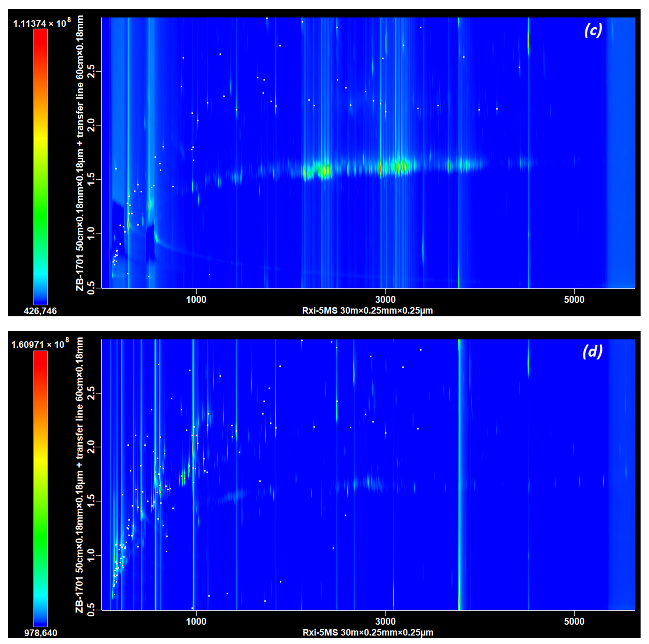
Task: Click top plot y-axis tick 2.0
Action: [x=91, y=125]
